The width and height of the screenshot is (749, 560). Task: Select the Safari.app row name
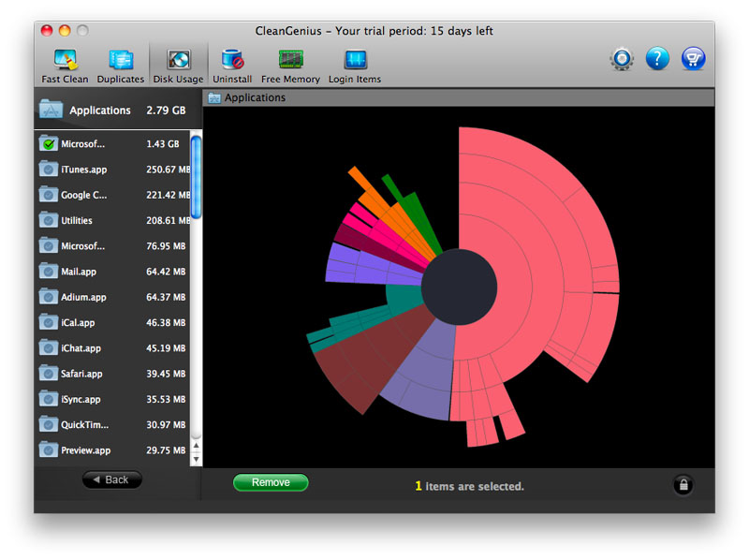coord(81,374)
